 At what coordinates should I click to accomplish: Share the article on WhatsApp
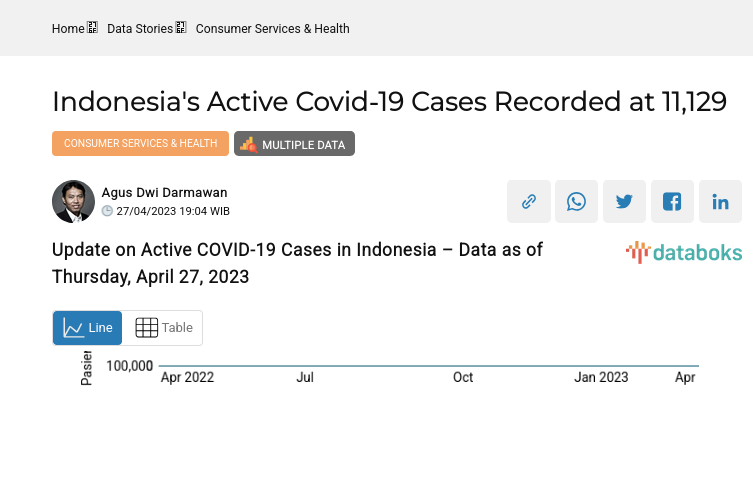coord(577,202)
